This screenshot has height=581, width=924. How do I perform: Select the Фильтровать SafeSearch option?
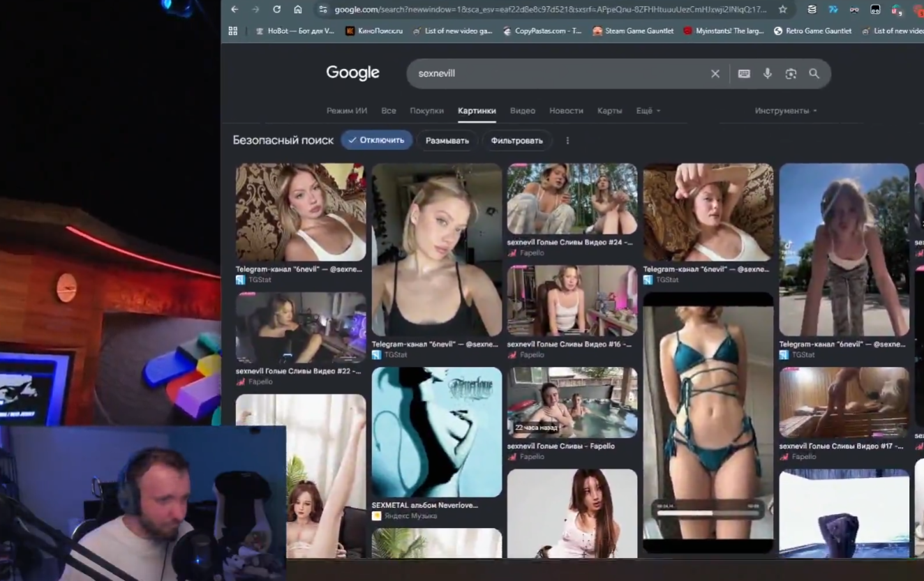pos(516,140)
